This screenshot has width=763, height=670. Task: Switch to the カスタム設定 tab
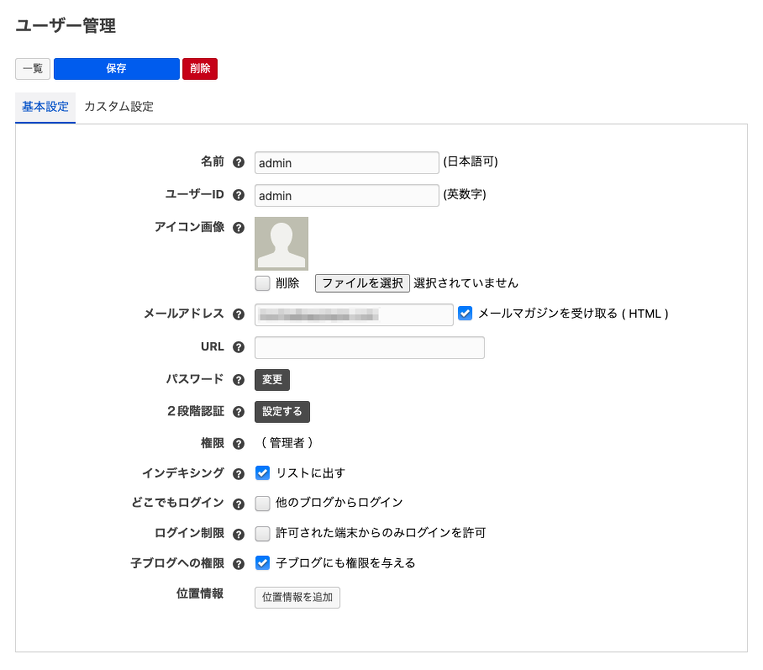(119, 106)
